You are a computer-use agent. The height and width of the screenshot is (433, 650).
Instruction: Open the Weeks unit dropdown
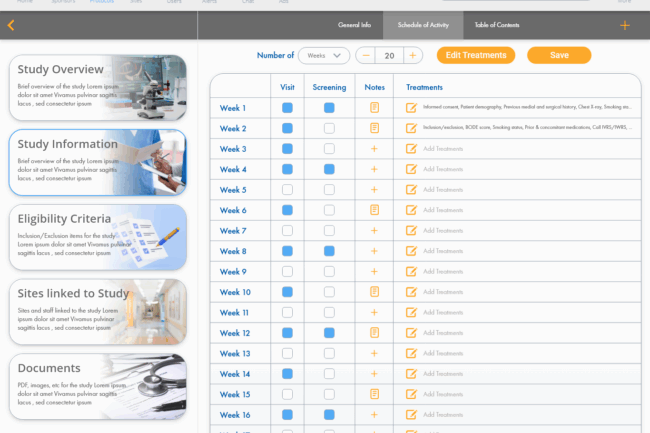pos(326,56)
